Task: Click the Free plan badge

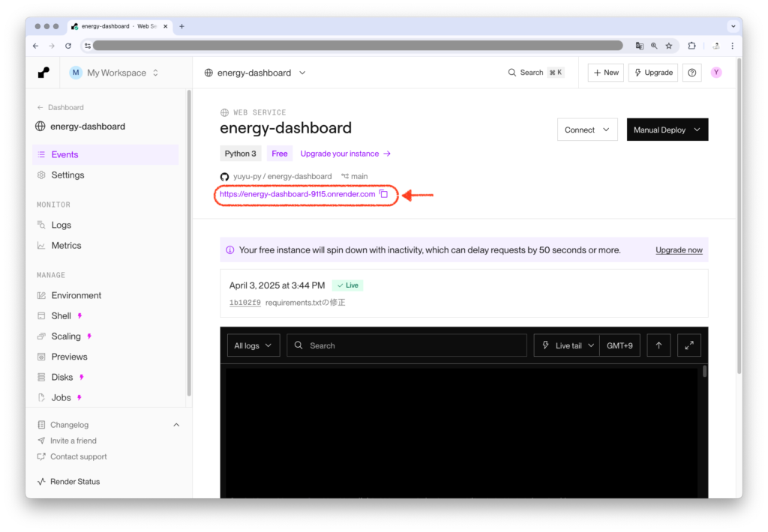Action: click(x=280, y=154)
